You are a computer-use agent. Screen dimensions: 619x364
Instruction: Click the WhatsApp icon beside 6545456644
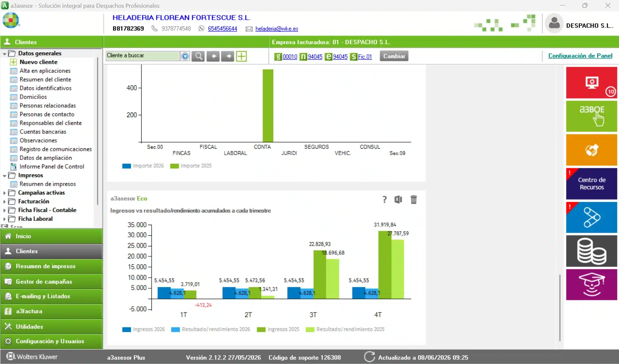click(x=201, y=28)
